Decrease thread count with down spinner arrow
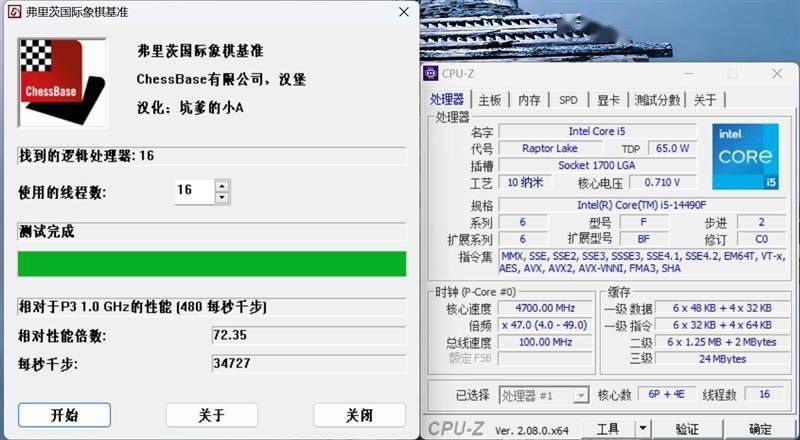 click(222, 198)
